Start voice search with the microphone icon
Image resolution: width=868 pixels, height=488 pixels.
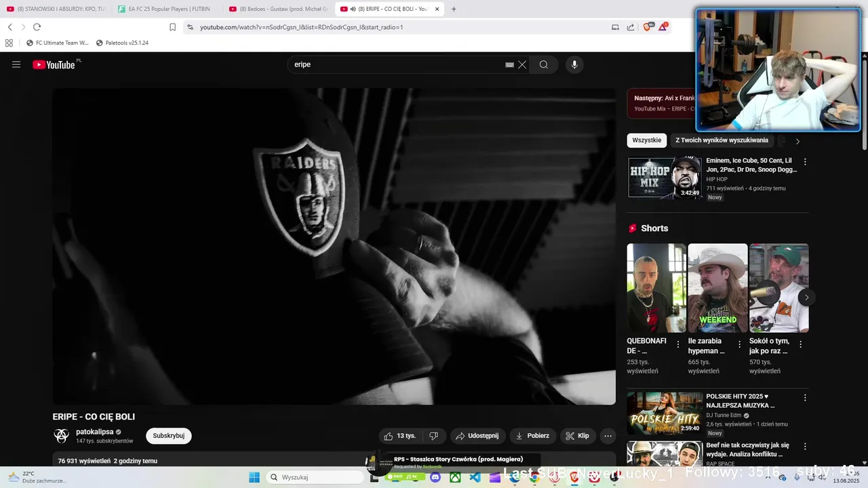coord(574,64)
